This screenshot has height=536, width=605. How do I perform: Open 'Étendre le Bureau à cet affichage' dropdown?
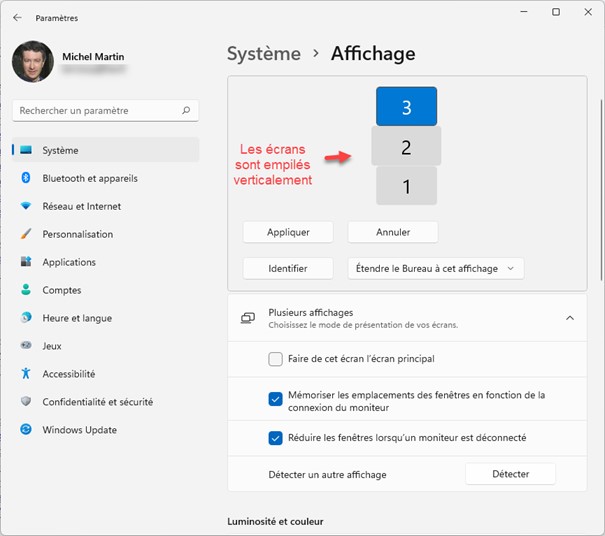[436, 268]
